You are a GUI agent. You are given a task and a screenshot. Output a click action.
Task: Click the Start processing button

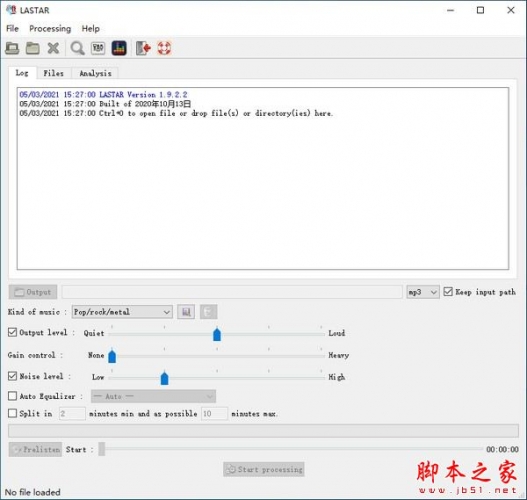(264, 469)
